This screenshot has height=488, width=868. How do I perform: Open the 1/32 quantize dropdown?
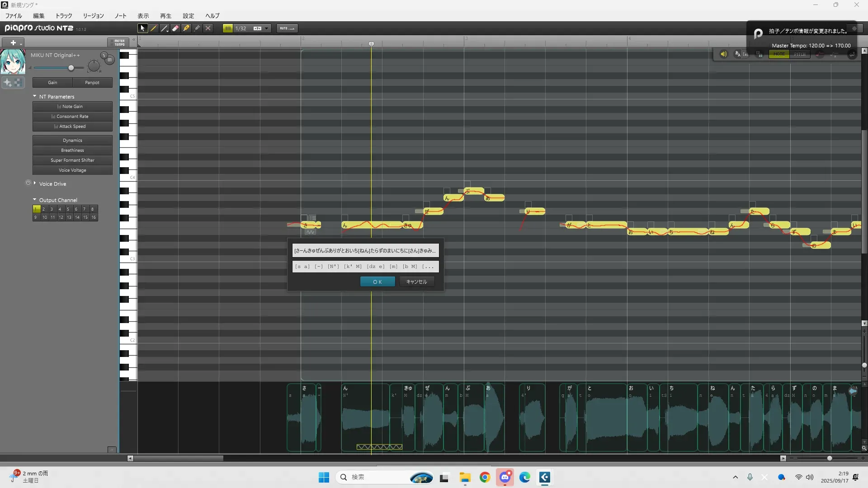[x=267, y=28]
